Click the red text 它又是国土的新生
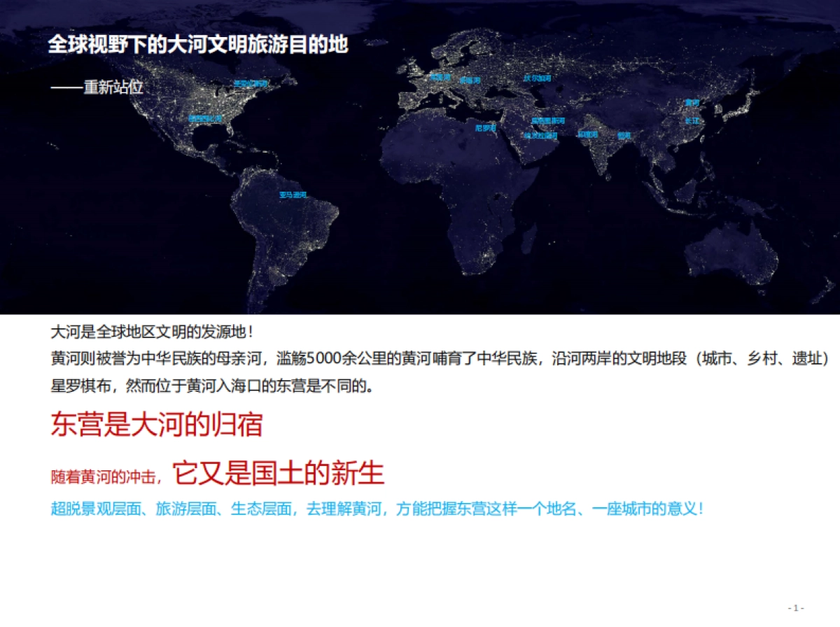The image size is (840, 627). coord(279,474)
